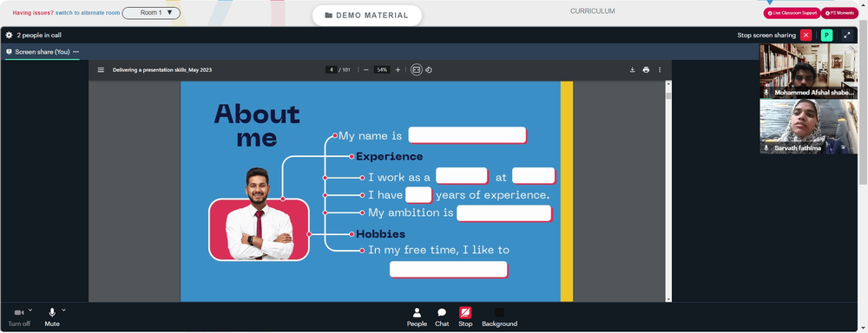Open call settings gear icon
Screen dimensions: 868x333
(9, 35)
